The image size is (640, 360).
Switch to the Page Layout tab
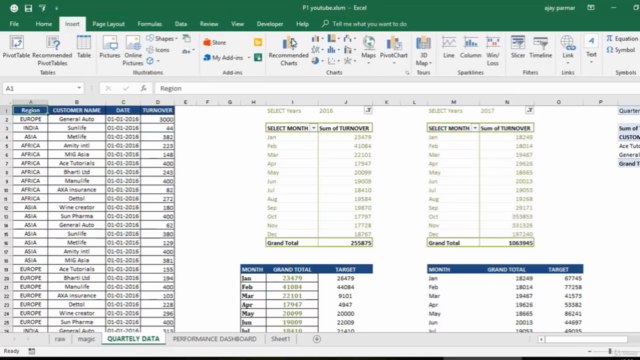(108, 24)
